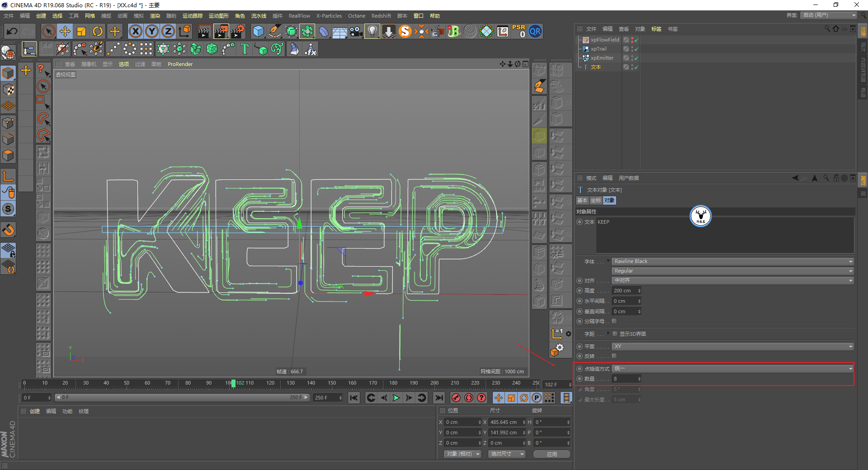Click the 数量 value field showing 8
Viewport: 868px width, 470px height.
[627, 379]
